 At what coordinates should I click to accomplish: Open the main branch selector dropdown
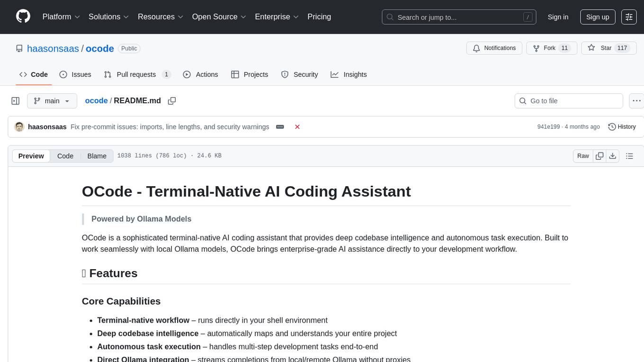click(52, 101)
